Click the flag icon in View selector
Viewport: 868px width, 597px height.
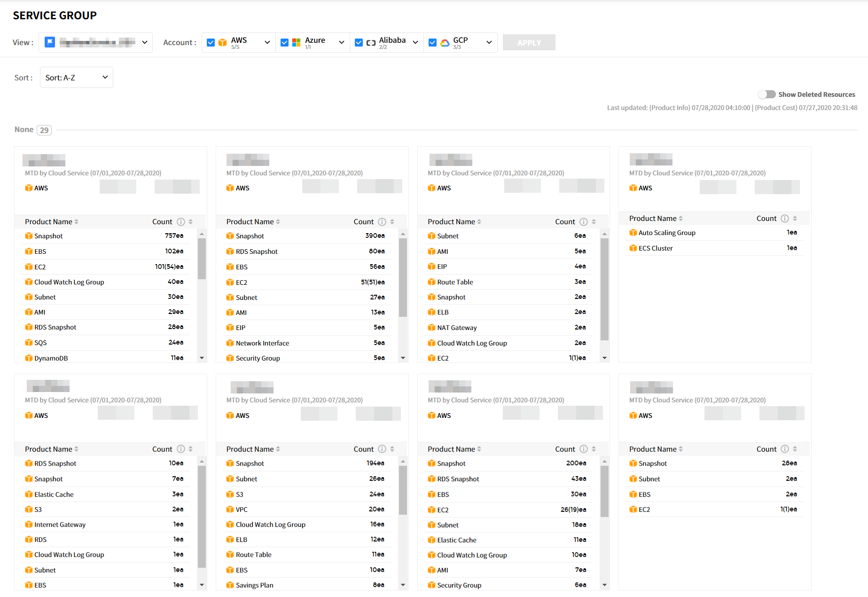tap(50, 42)
